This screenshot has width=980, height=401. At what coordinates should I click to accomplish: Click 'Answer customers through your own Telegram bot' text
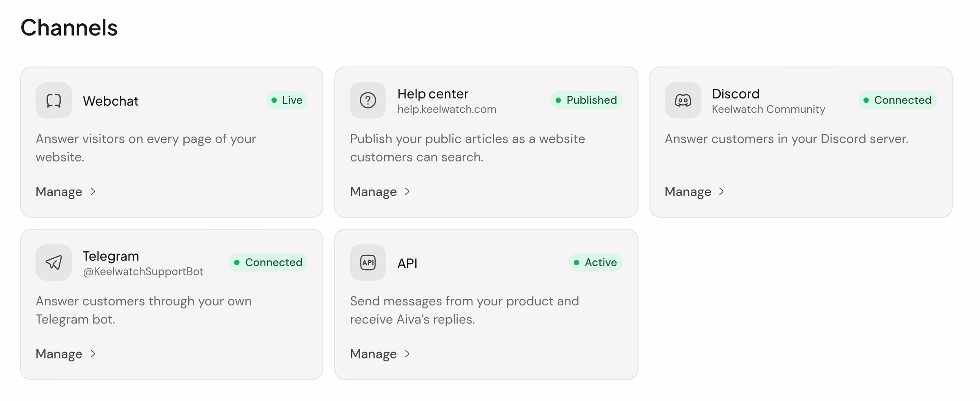click(x=144, y=310)
